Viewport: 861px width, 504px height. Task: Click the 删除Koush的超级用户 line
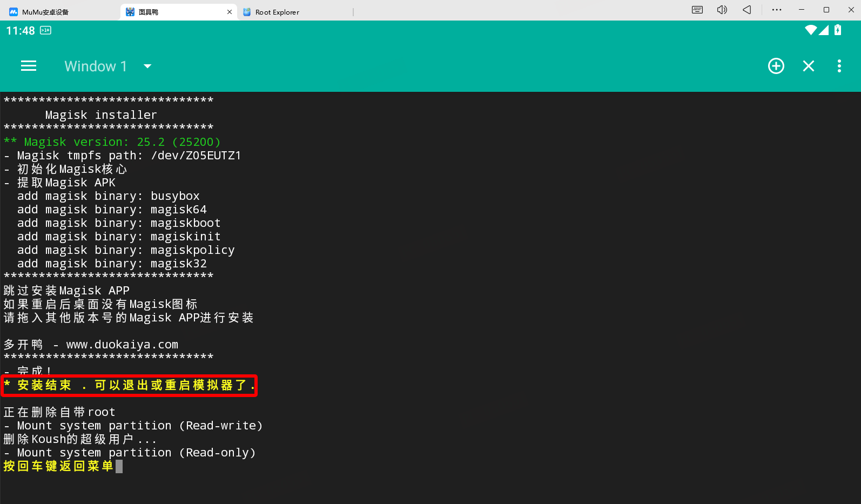point(80,439)
